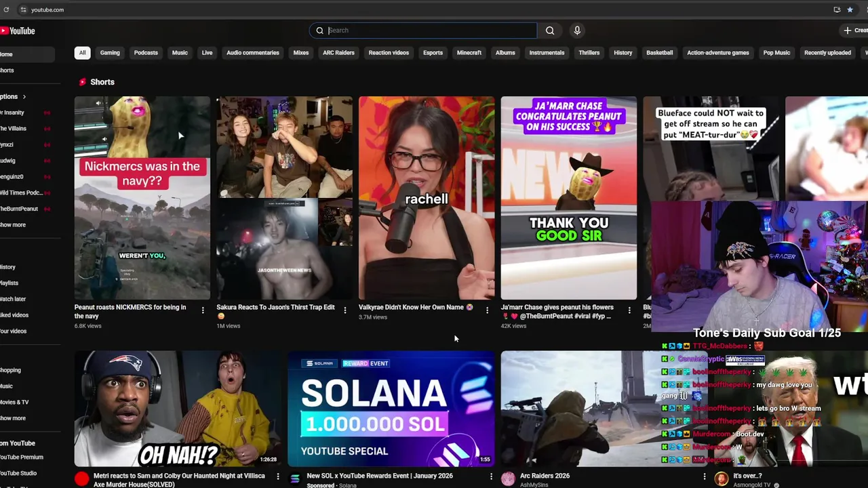Open more options for Sakura Reacts short
The height and width of the screenshot is (488, 868).
tap(344, 310)
